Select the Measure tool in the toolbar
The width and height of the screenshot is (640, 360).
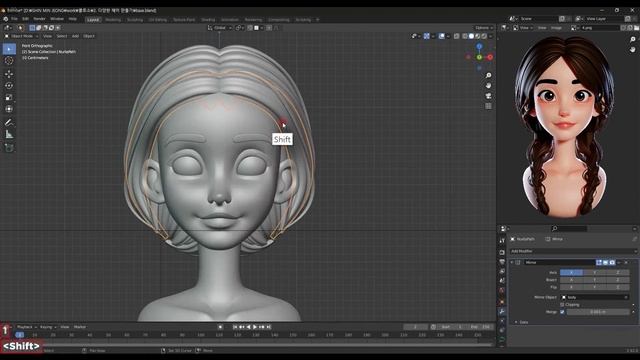9,134
